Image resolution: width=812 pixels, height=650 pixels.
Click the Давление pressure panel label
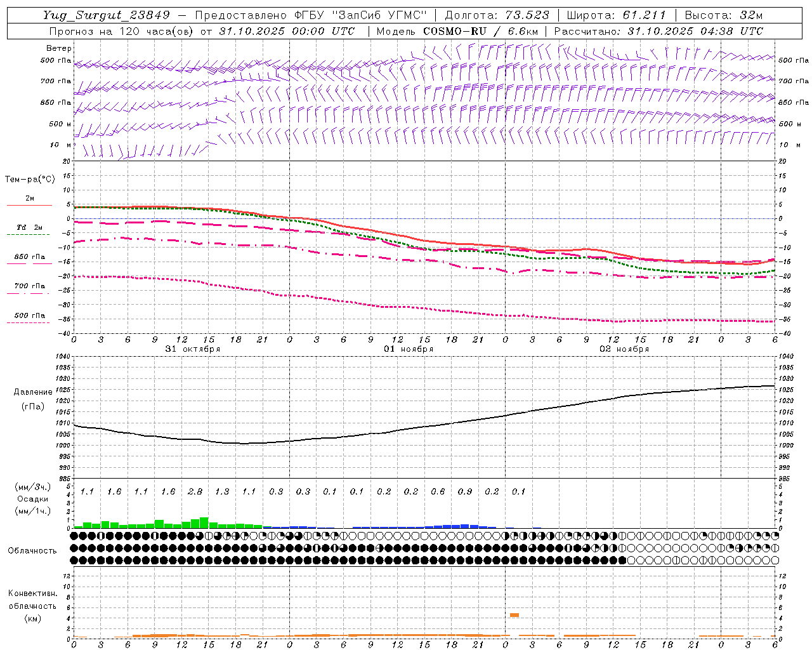[x=33, y=392]
